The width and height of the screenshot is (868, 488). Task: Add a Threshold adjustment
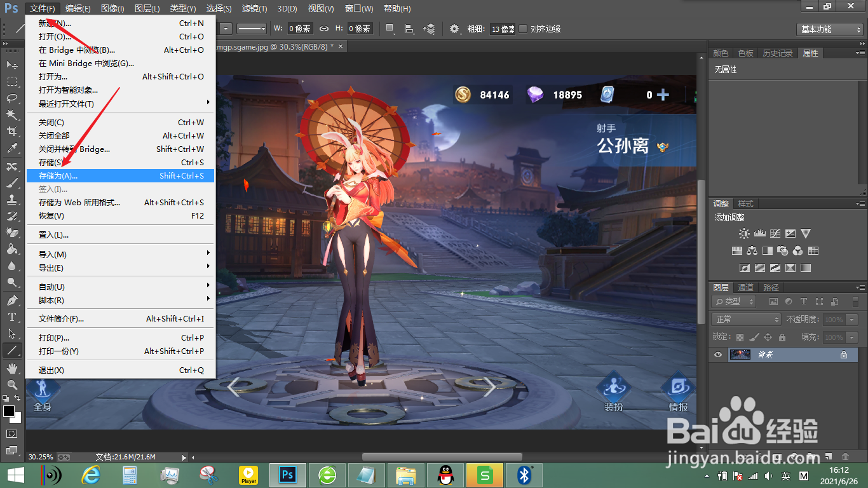(x=775, y=268)
